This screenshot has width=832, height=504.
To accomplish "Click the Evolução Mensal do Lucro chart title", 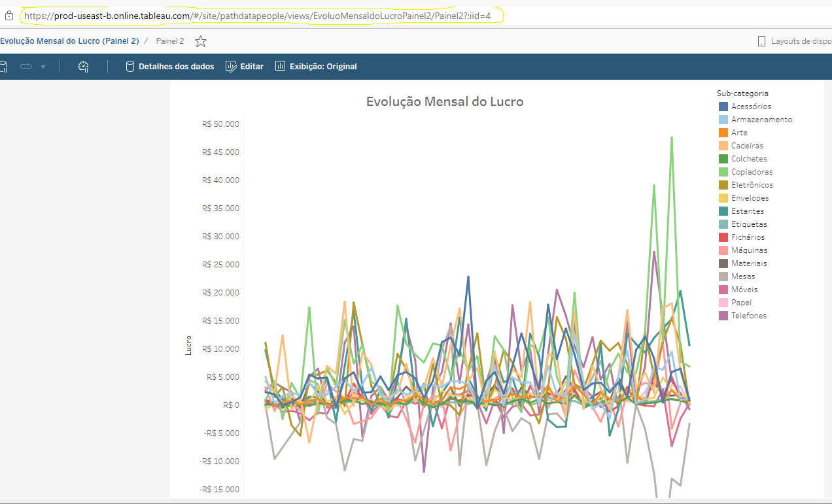I will tap(445, 101).
